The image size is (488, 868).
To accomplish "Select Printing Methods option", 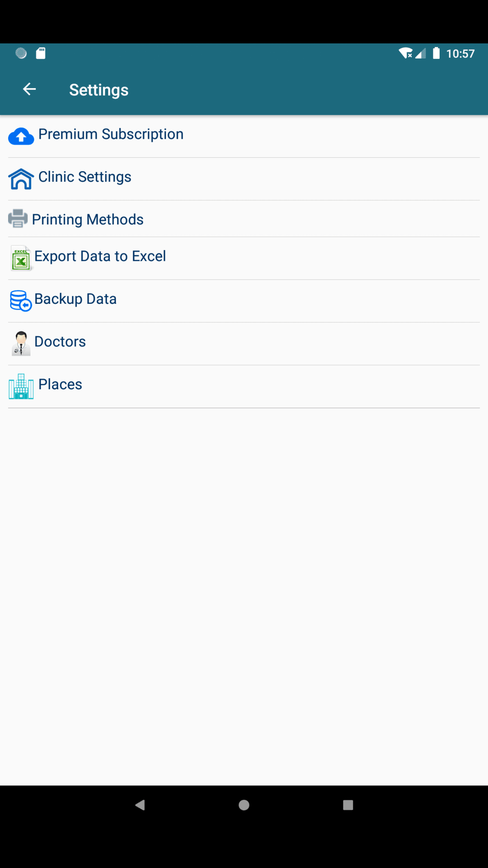I will [x=88, y=219].
